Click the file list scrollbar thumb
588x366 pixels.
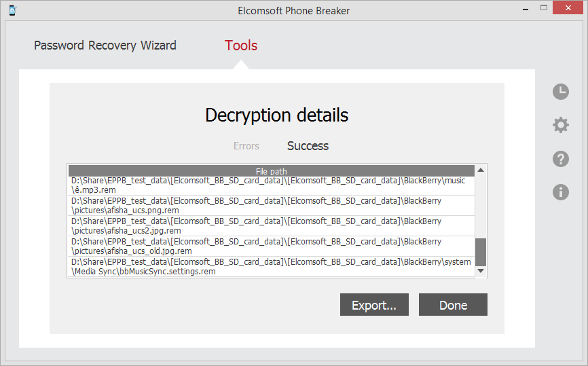tap(481, 251)
